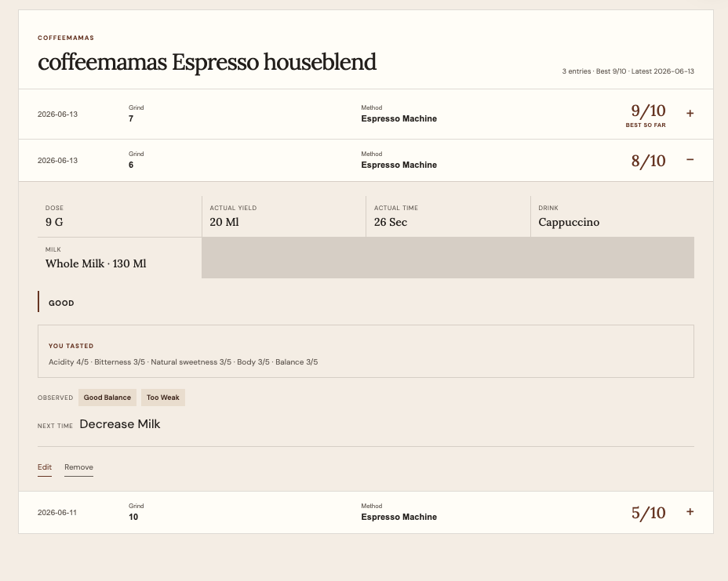Viewport: 728px width, 581px height.
Task: Click Espresso Machine in the 5/10 row
Action: pyautogui.click(x=399, y=517)
